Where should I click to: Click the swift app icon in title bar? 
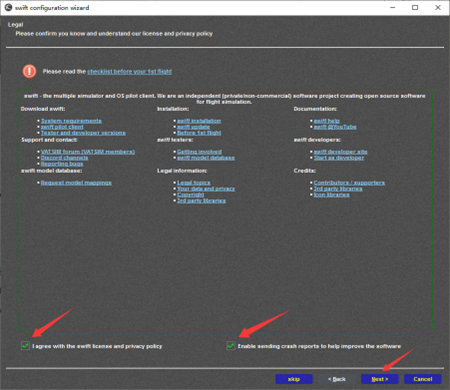(x=8, y=7)
